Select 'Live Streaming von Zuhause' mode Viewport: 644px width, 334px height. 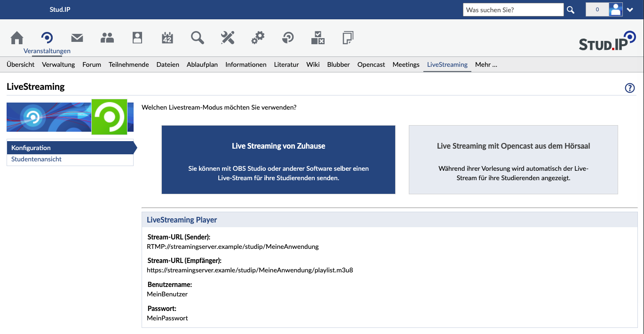click(x=278, y=159)
